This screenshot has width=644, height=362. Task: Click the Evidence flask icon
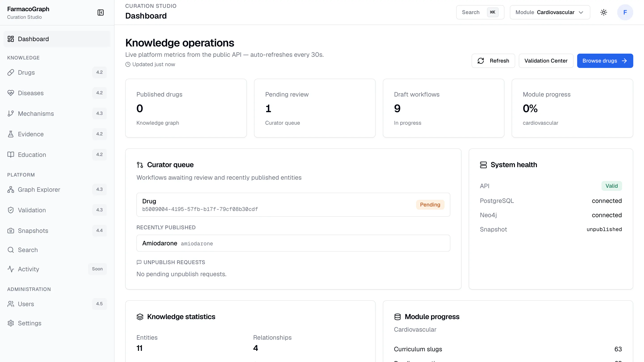pos(11,134)
